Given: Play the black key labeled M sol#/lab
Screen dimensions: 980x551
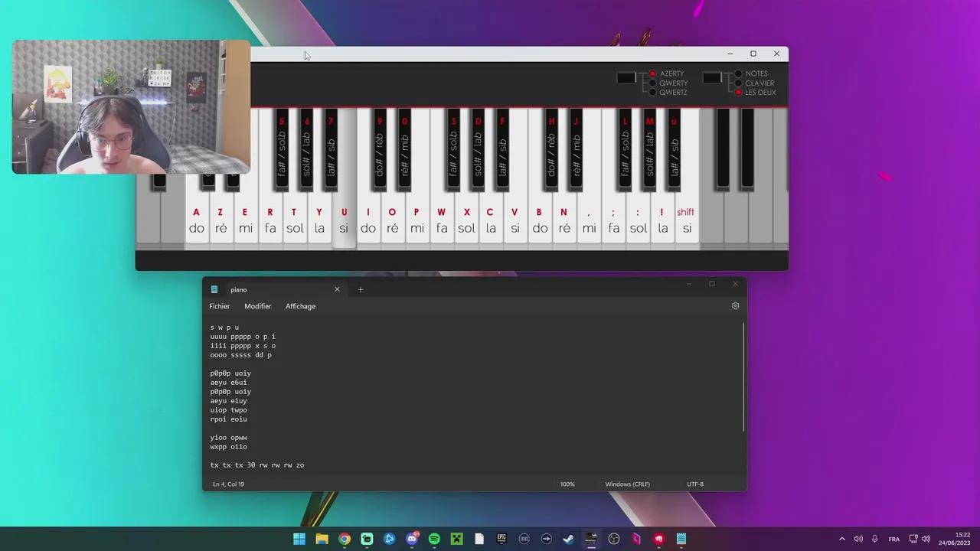Looking at the screenshot, I should coord(649,148).
